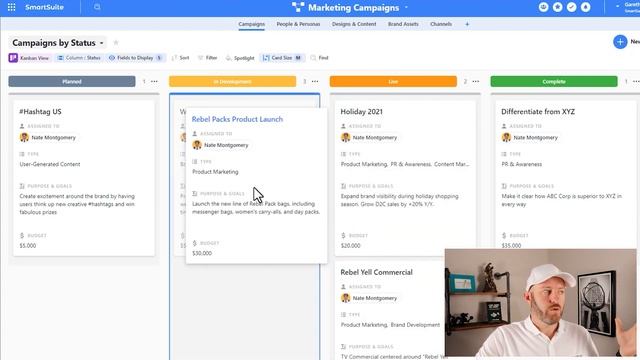Click the SmartSuite logo text
This screenshot has height=360, width=640.
pos(44,7)
